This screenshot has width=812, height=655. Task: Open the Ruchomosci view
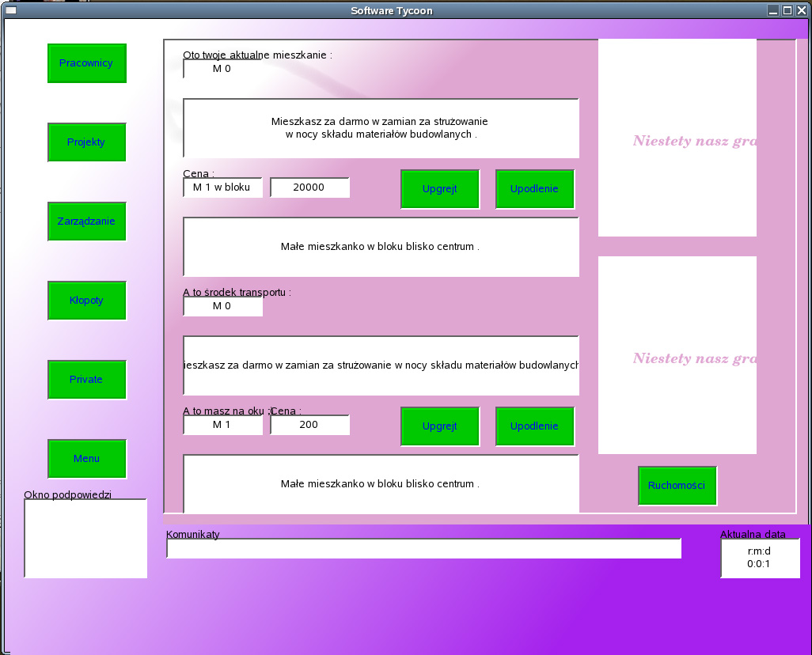point(677,486)
